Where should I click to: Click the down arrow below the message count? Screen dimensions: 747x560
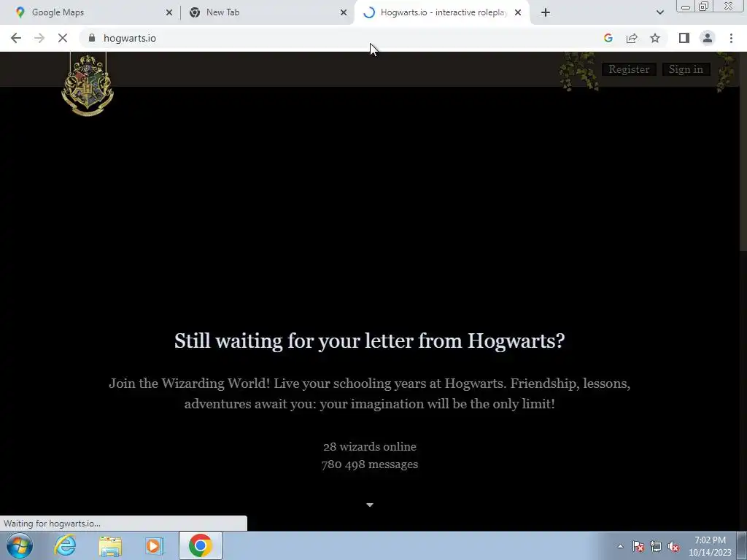pyautogui.click(x=370, y=505)
